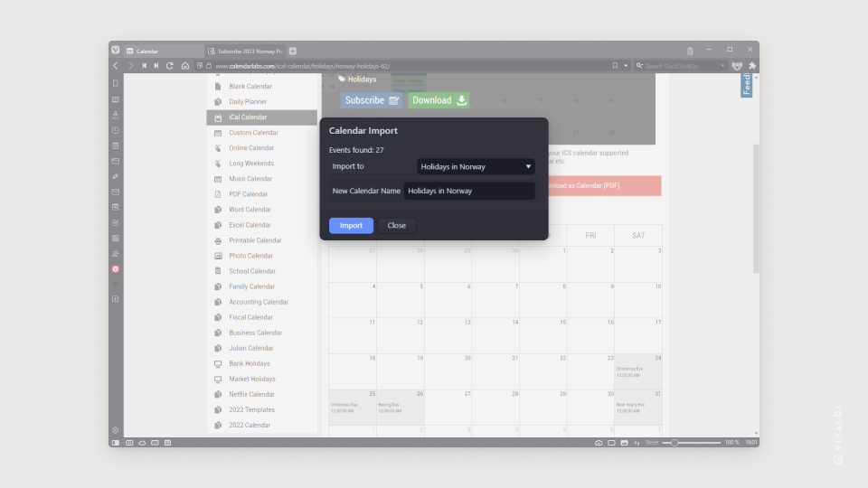Image resolution: width=868 pixels, height=488 pixels.
Task: Open the extensions puzzle icon
Action: point(752,66)
